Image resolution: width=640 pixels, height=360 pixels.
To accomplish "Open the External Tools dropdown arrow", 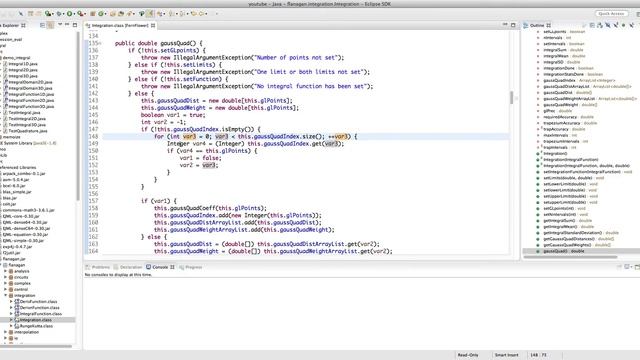I will [x=85, y=14].
